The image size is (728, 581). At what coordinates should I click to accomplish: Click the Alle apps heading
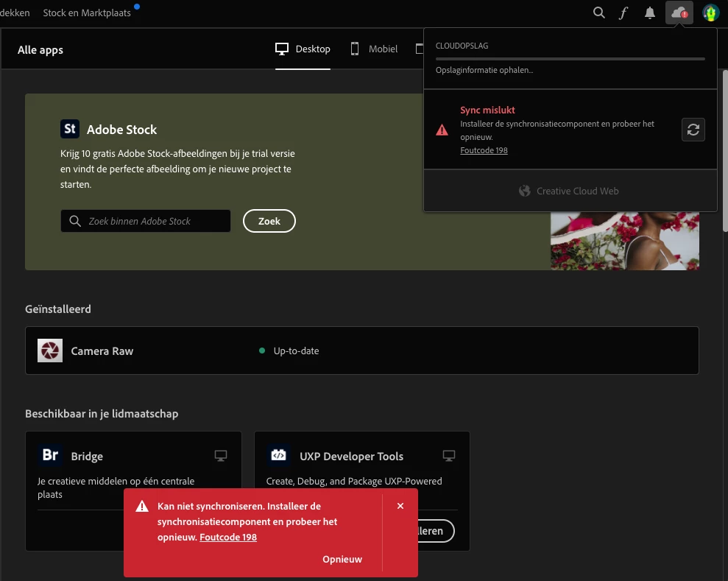pyautogui.click(x=40, y=49)
